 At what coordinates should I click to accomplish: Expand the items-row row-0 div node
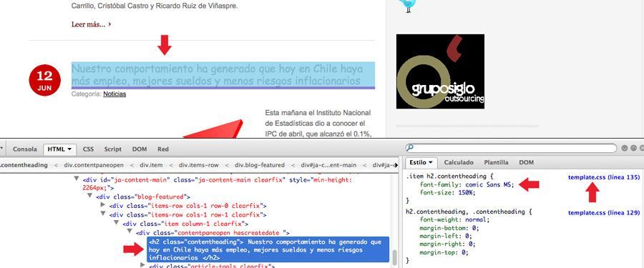pyautogui.click(x=102, y=205)
